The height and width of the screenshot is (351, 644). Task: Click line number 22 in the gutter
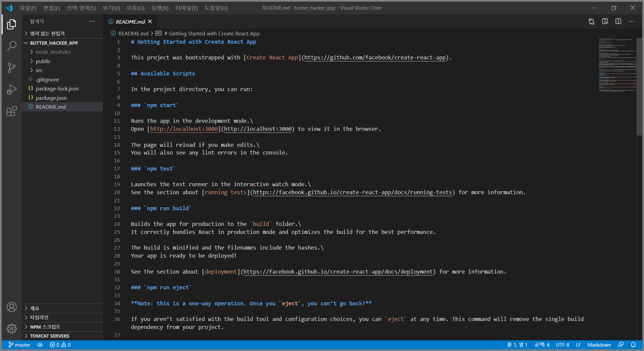[x=117, y=209]
